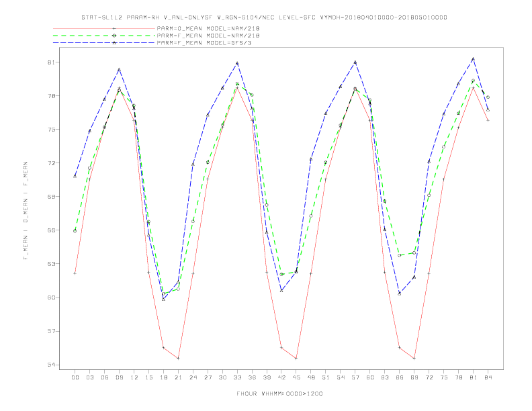
Task: Click x-axis forecast hour label 30
Action: [x=222, y=377]
